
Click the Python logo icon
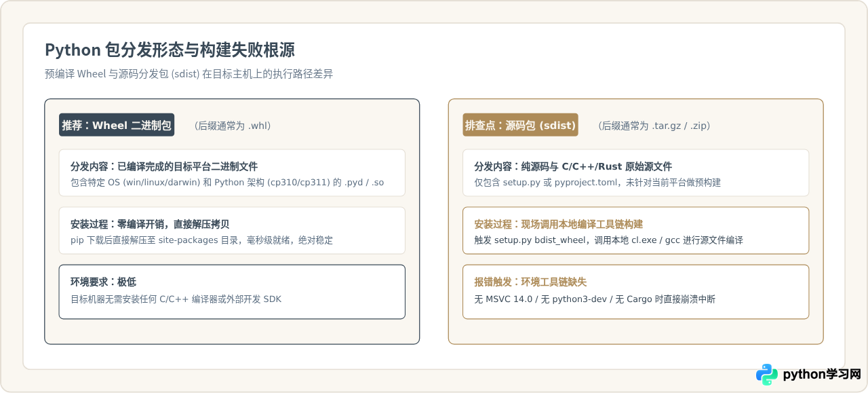767,375
